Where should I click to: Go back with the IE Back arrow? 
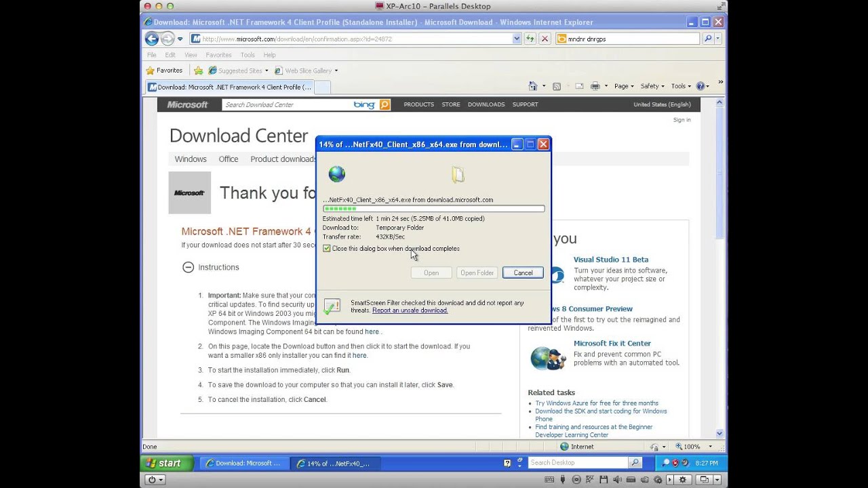click(152, 39)
